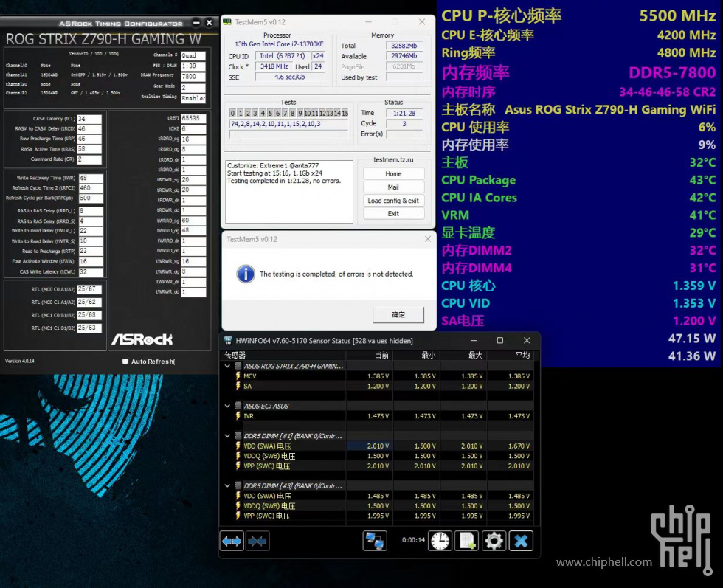Minimize the ASRock Timing Configurator window

tap(196, 23)
